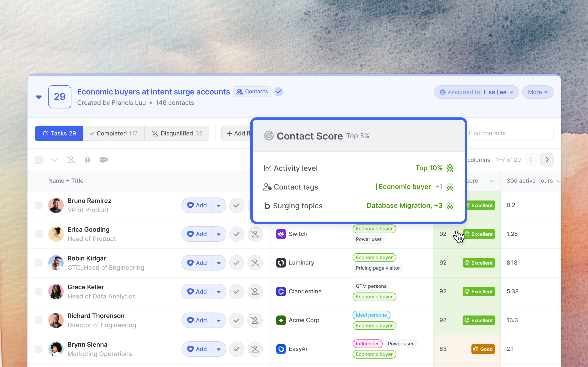588x367 pixels.
Task: Click the Slack icon in bulk toolbar
Action: (88, 160)
